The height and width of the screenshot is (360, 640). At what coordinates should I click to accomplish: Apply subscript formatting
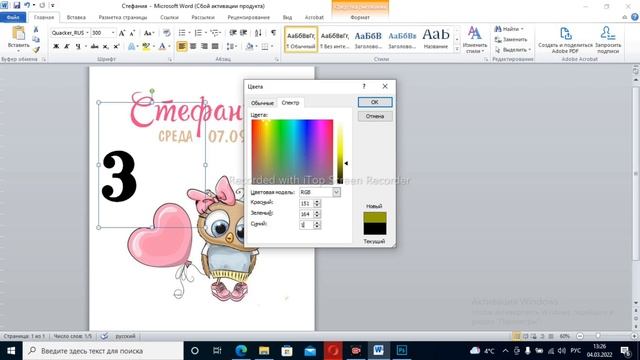coord(105,47)
